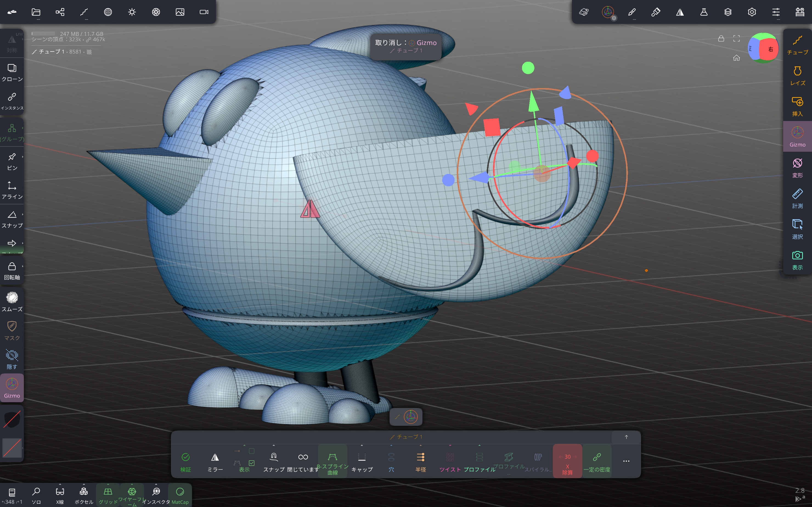Expand the インスペクタ options
812x507 pixels.
tap(156, 495)
